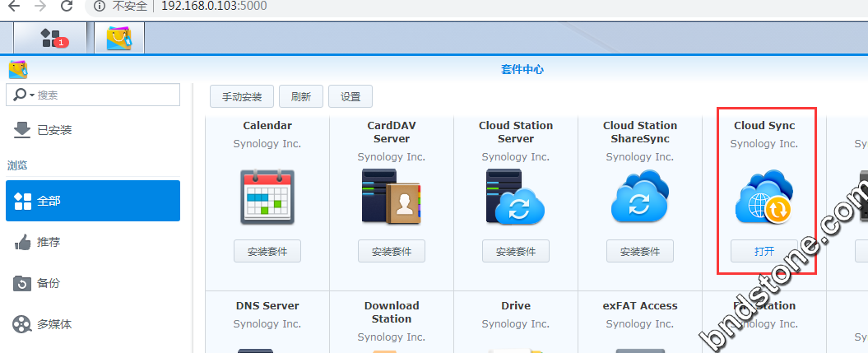The height and width of the screenshot is (353, 868).
Task: Click the CardDAV Server title
Action: [392, 132]
